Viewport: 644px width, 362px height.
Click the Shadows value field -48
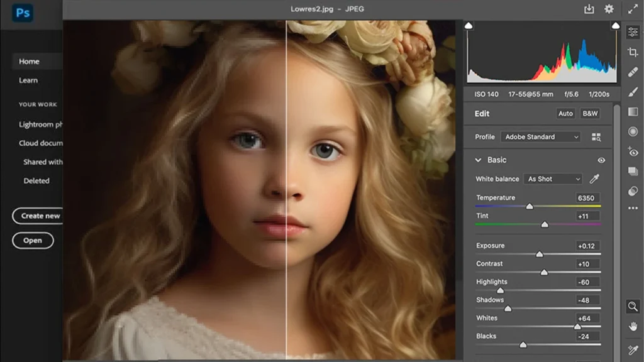pos(587,300)
